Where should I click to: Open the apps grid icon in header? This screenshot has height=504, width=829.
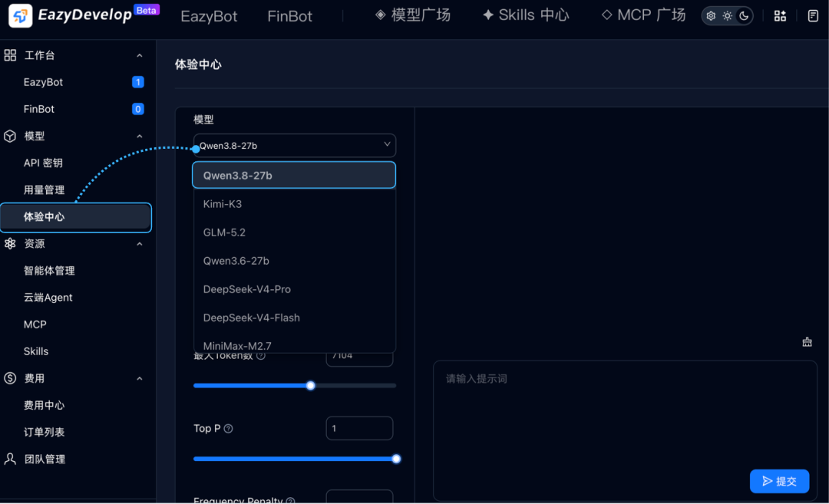[780, 16]
